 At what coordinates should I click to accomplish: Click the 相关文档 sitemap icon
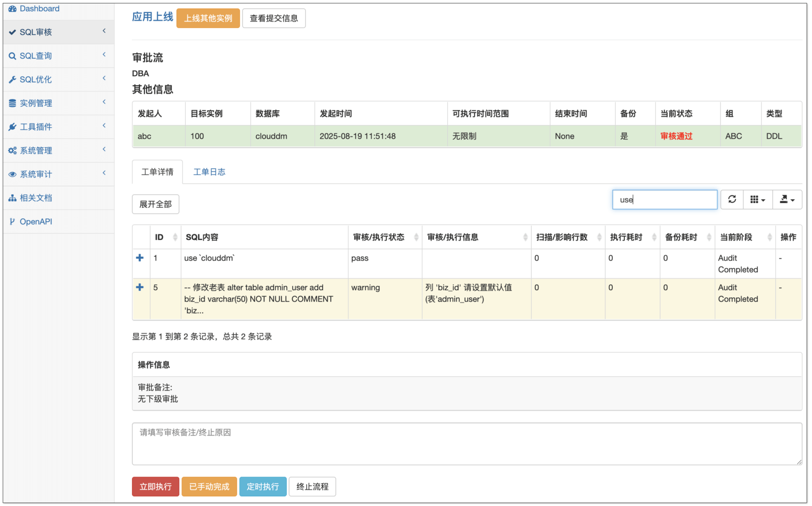tap(12, 198)
